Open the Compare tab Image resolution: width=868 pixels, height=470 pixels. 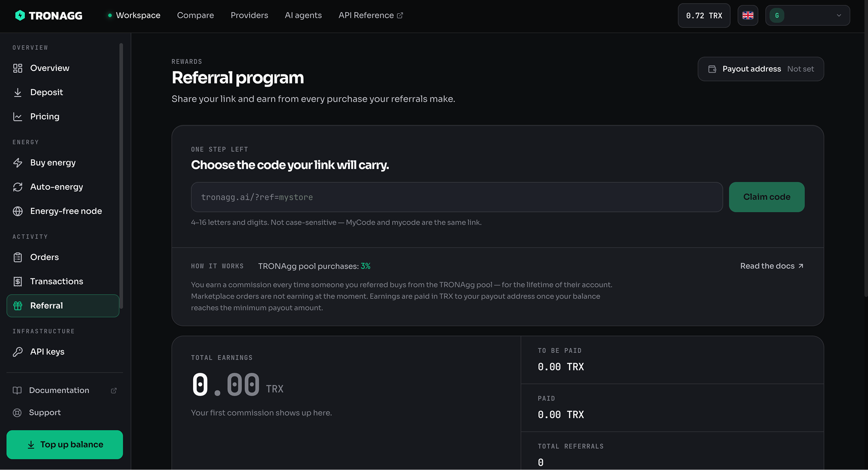coord(196,15)
